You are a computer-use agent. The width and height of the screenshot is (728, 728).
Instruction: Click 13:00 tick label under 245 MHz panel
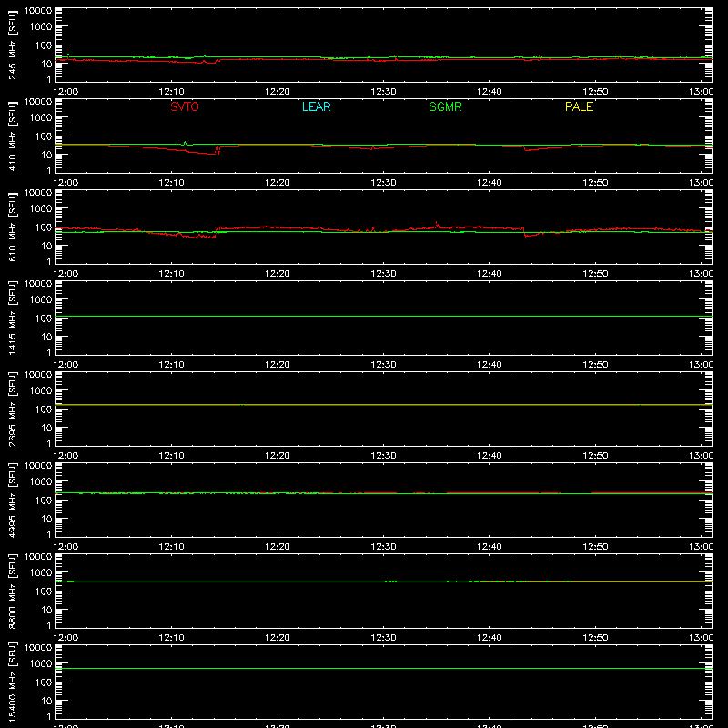click(x=701, y=92)
